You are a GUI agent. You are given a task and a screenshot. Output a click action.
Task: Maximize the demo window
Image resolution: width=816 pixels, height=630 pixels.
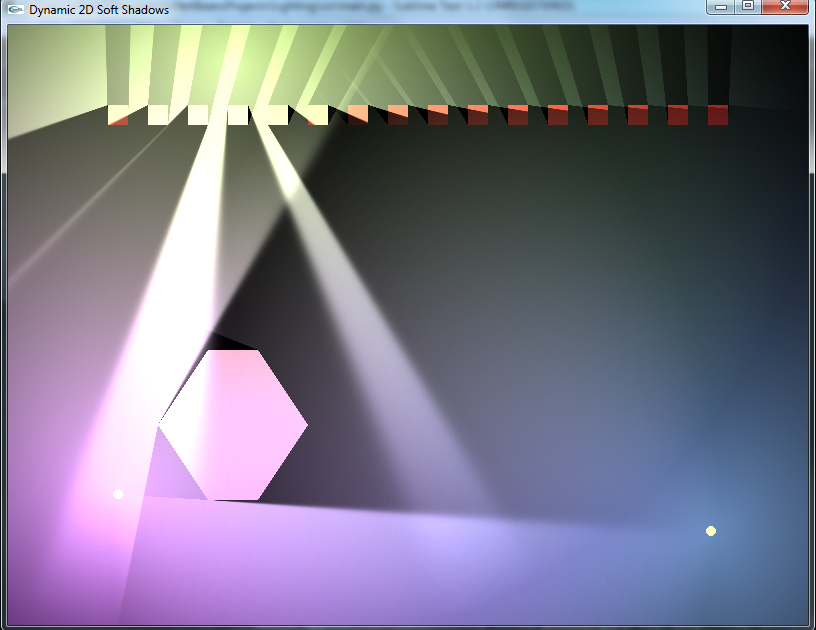(x=746, y=7)
